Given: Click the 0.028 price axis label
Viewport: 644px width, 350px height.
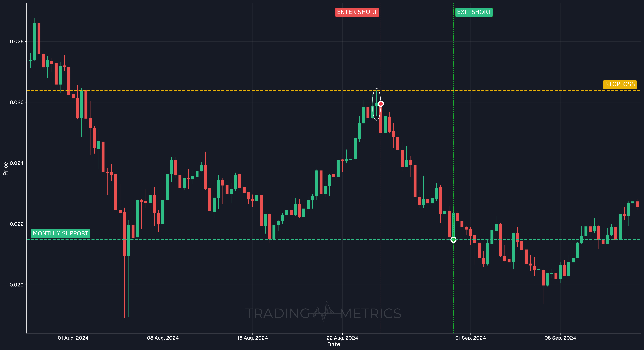Looking at the screenshot, I should click(17, 41).
